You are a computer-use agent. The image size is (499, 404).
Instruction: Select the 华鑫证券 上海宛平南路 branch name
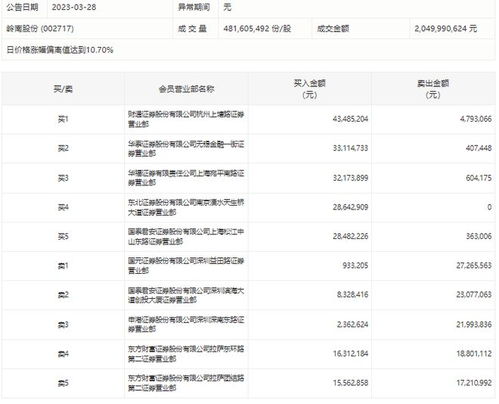coord(186,178)
